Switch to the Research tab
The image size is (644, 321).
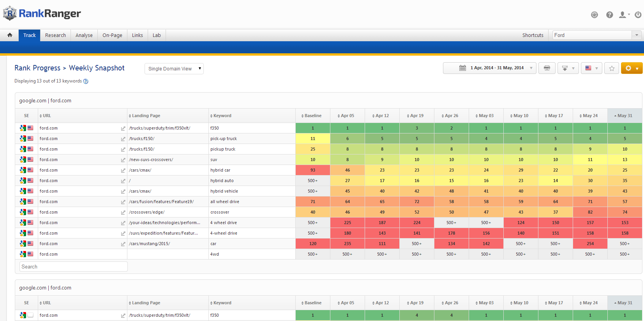55,35
